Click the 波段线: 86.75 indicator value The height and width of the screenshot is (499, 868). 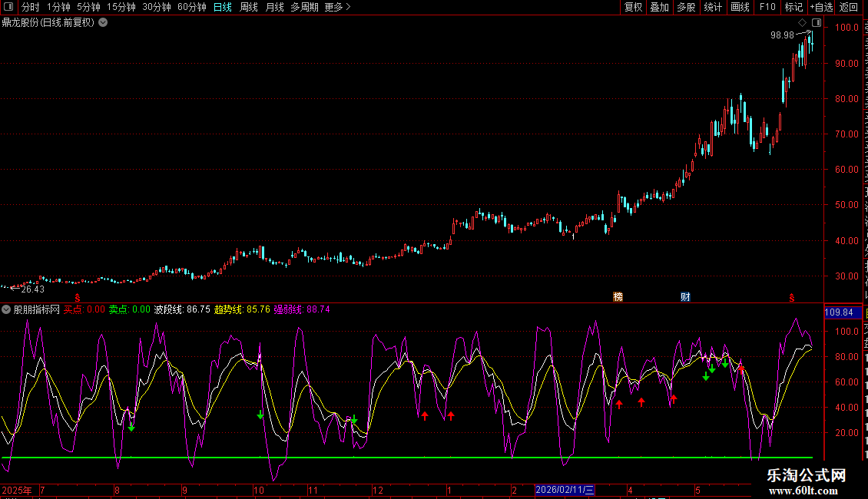point(182,309)
